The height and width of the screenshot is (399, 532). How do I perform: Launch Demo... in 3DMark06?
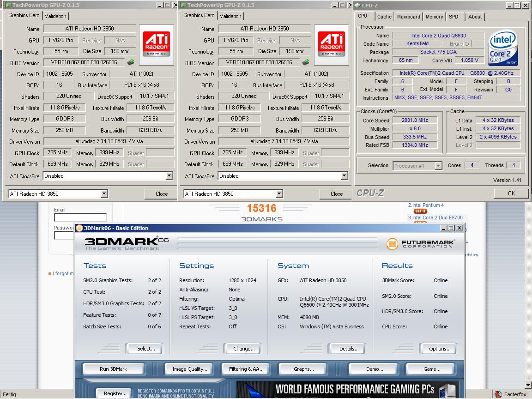375,369
